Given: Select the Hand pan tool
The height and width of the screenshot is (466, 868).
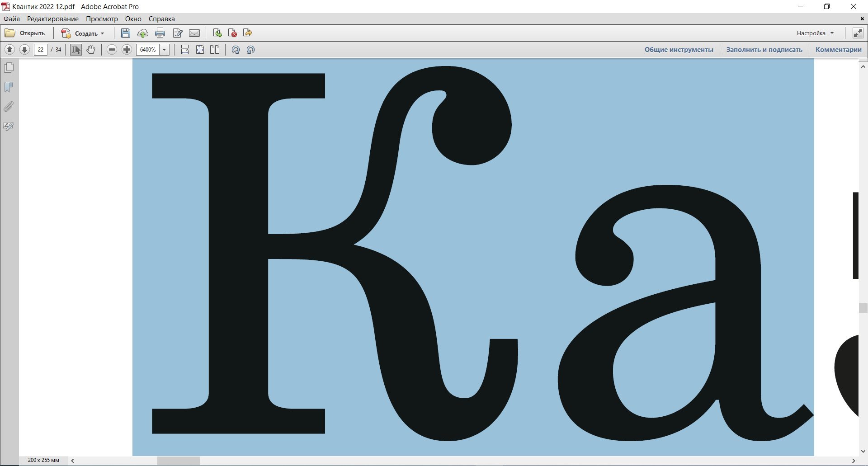Looking at the screenshot, I should (91, 50).
